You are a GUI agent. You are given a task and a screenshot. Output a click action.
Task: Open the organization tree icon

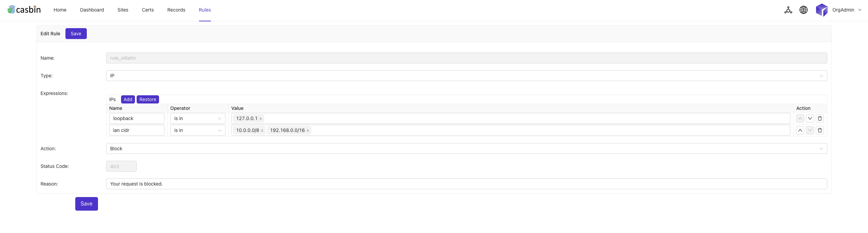coord(788,10)
